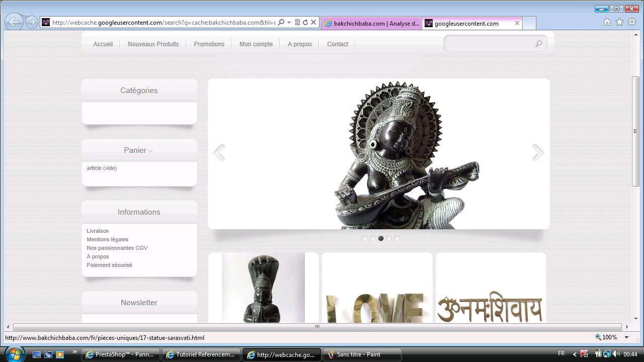Viewport: 644px width, 362px height.
Task: Select the second slider pagination dot
Action: click(x=373, y=238)
